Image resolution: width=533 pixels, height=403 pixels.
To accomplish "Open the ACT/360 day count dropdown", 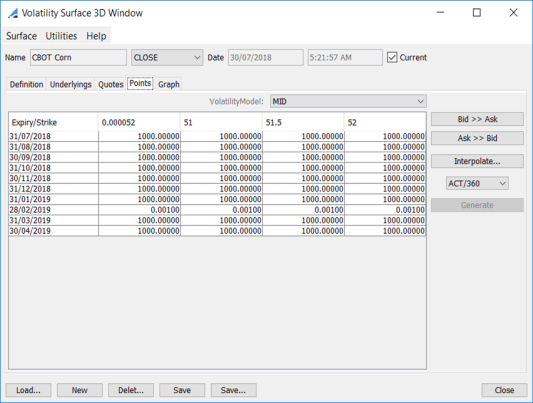I will click(x=477, y=183).
